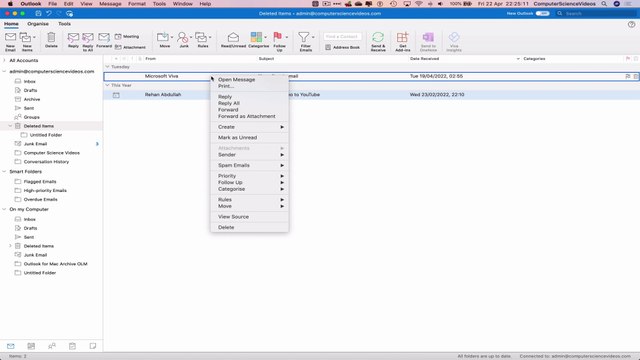Collapse the On my Computer section
This screenshot has height=360, width=640.
(x=4, y=209)
